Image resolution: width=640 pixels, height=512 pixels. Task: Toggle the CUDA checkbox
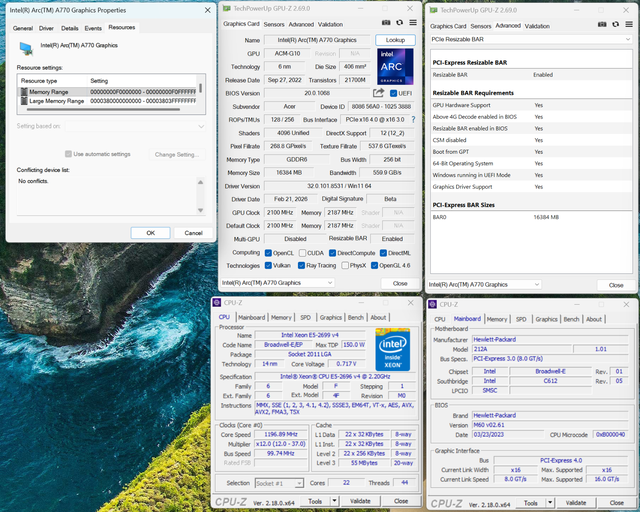tap(302, 253)
